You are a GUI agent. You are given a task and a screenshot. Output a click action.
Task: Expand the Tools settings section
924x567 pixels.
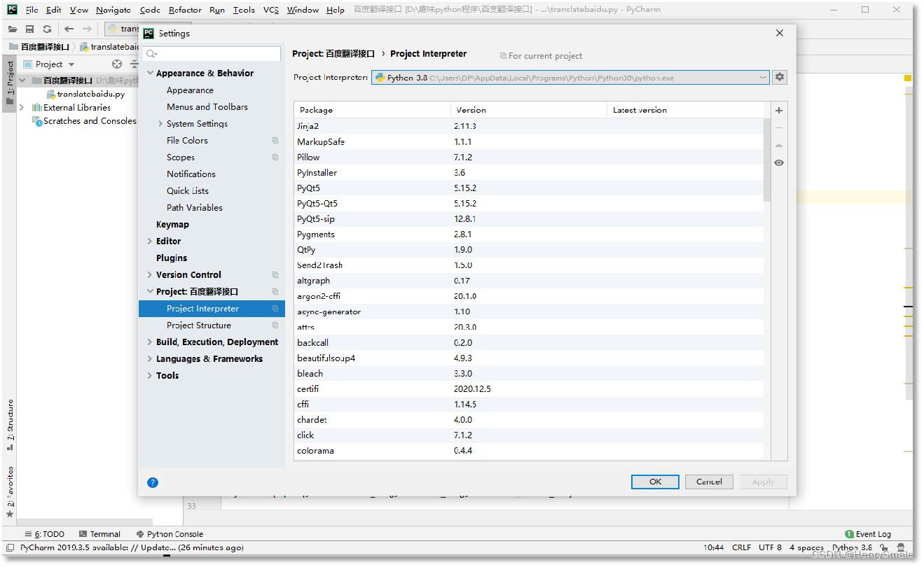pyautogui.click(x=150, y=376)
